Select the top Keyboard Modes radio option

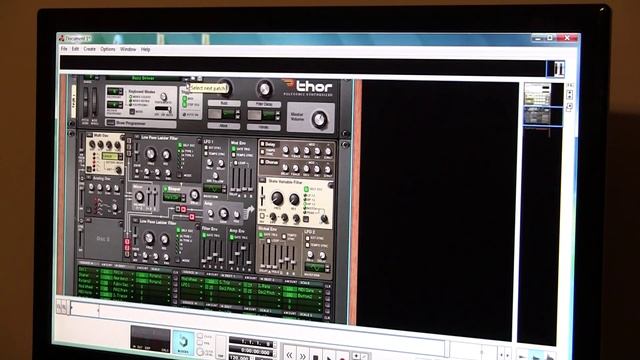pos(131,97)
